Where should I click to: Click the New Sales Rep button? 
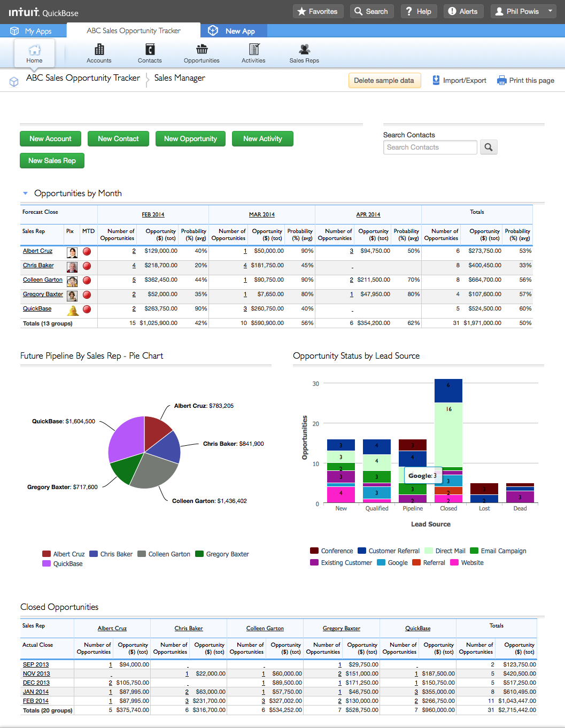[52, 160]
